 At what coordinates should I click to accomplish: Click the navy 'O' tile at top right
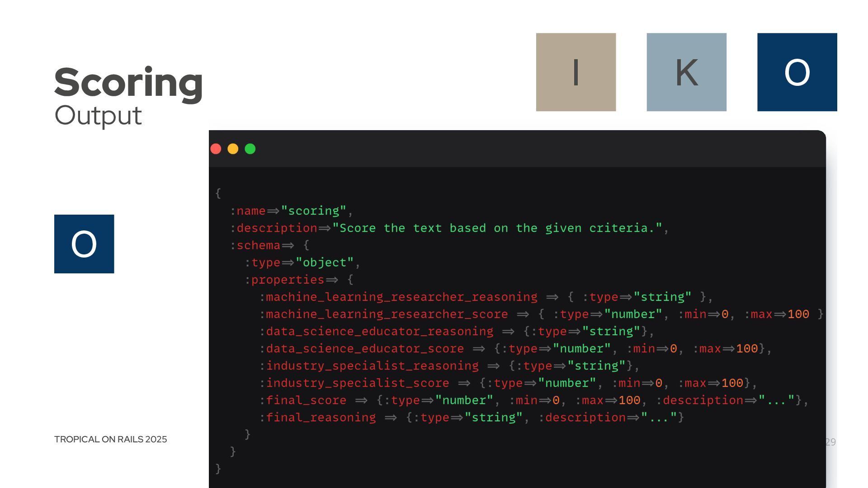point(797,72)
